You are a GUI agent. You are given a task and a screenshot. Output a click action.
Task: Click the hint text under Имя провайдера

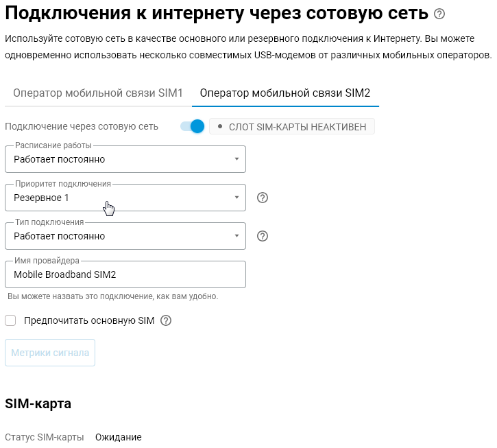(113, 296)
